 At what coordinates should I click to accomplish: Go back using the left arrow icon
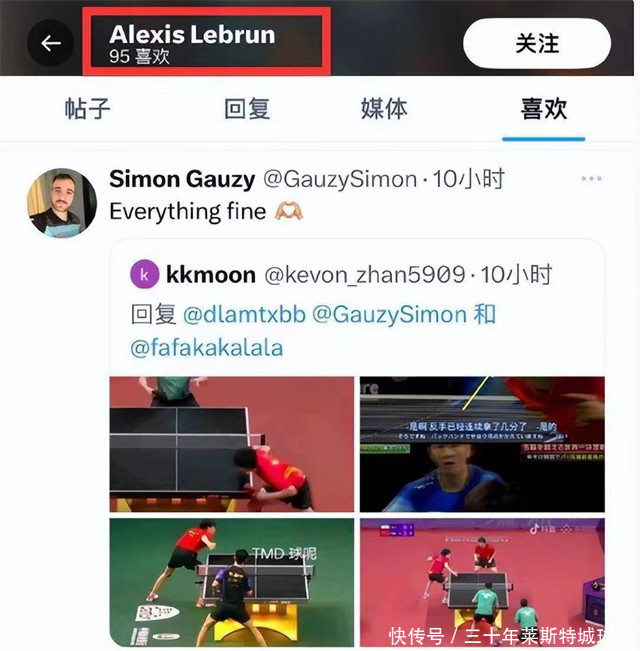pyautogui.click(x=51, y=43)
